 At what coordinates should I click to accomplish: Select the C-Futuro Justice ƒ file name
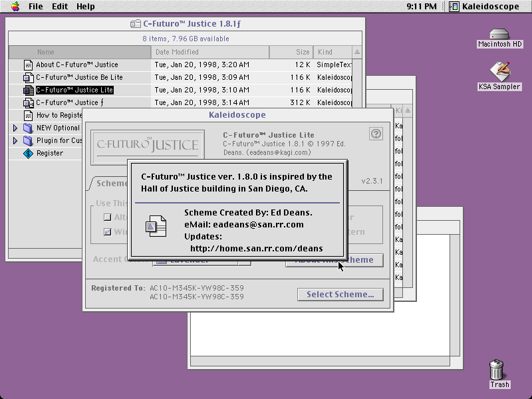click(70, 102)
